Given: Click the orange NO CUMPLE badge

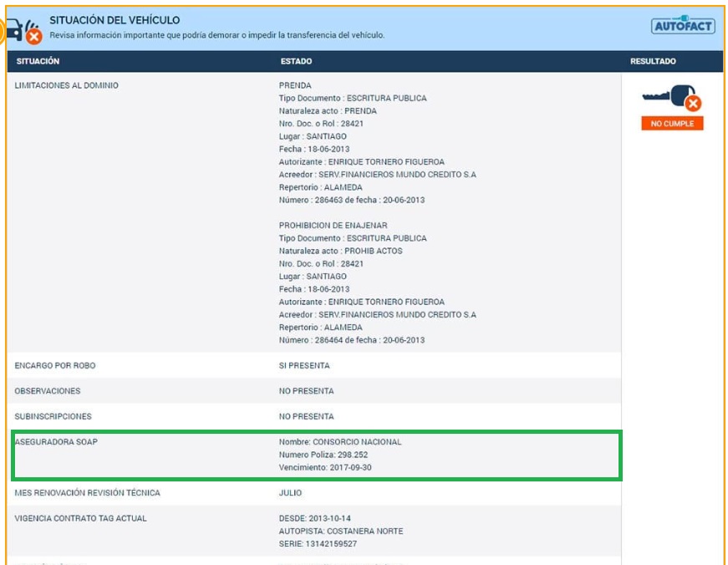Looking at the screenshot, I should [x=672, y=124].
